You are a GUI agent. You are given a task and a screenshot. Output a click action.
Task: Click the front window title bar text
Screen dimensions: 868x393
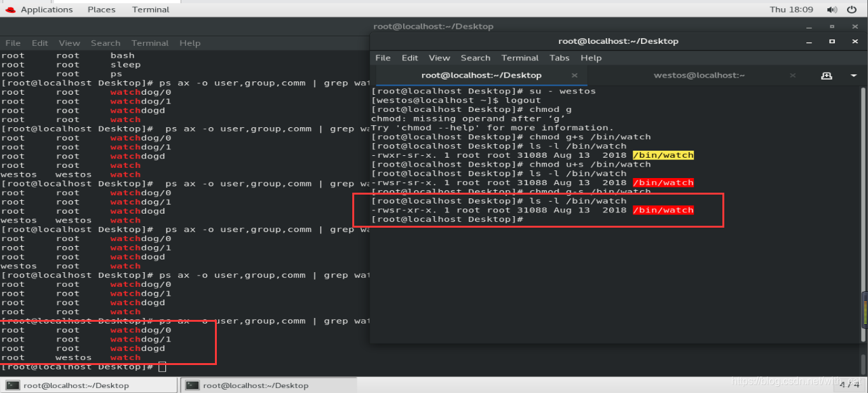618,41
